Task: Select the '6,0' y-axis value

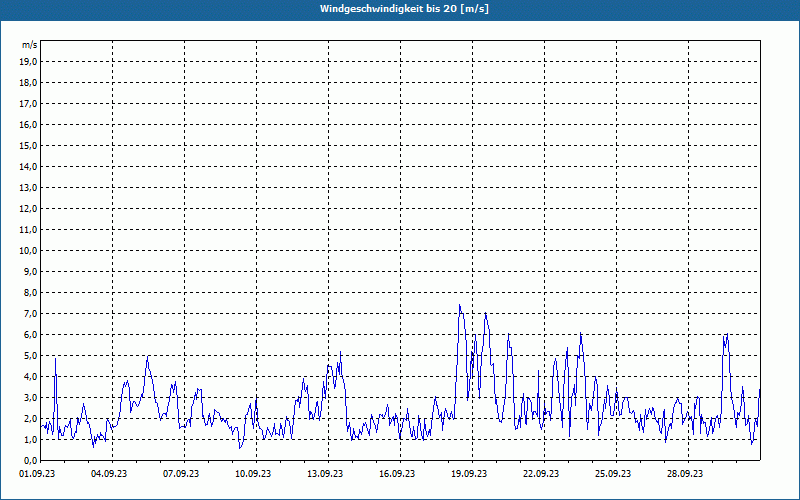Action: (x=30, y=335)
